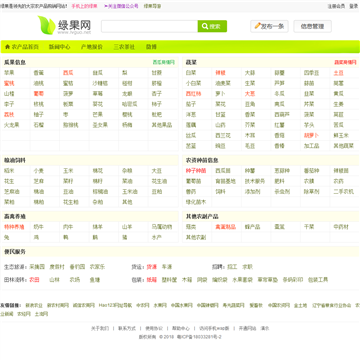Open the red 土豆 link
The height and width of the screenshot is (360, 360).
point(339,73)
